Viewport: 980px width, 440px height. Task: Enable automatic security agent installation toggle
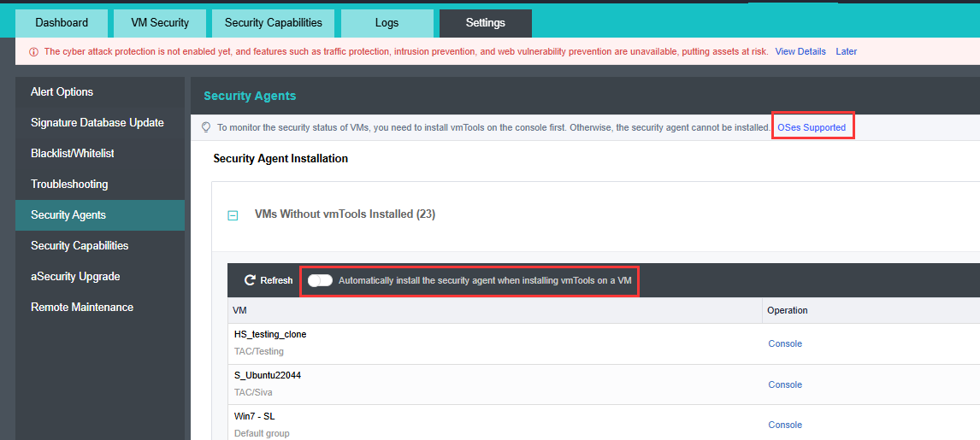point(321,280)
